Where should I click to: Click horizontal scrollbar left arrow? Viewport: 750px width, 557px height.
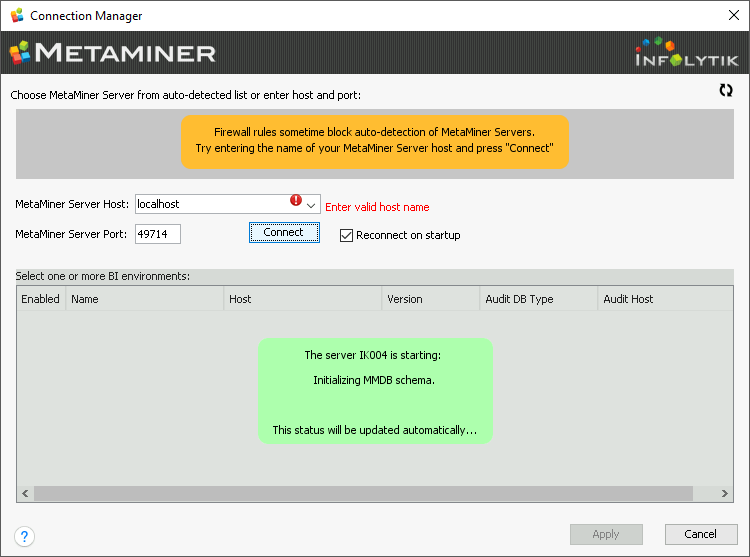point(25,493)
